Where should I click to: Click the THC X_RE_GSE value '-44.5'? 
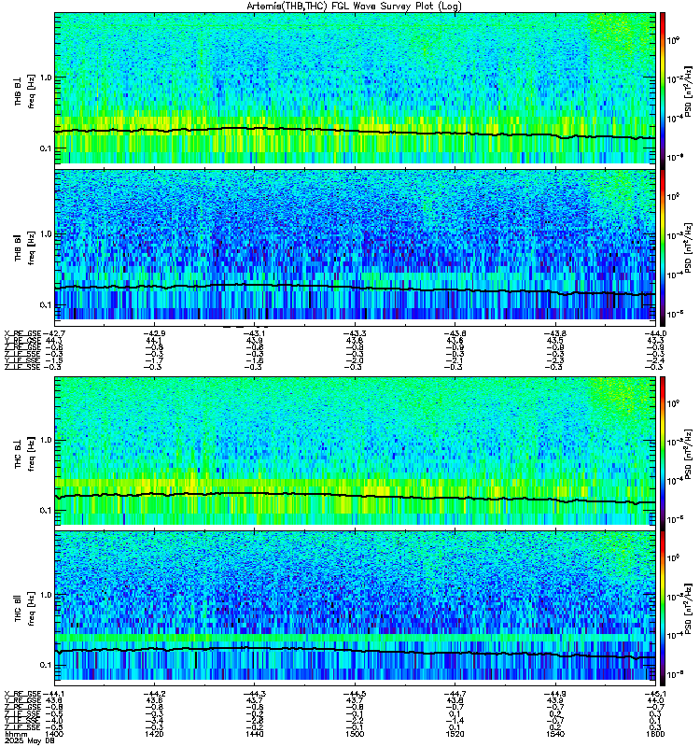coord(356,694)
